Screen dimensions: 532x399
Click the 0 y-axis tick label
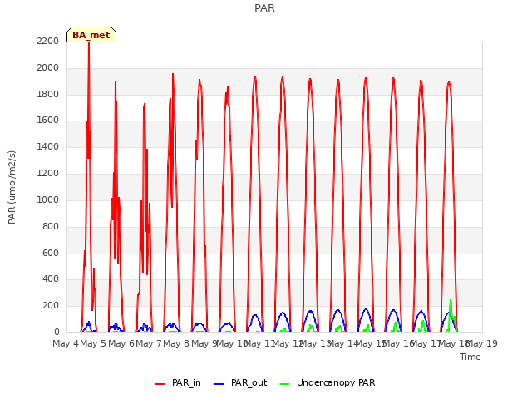[x=57, y=332]
